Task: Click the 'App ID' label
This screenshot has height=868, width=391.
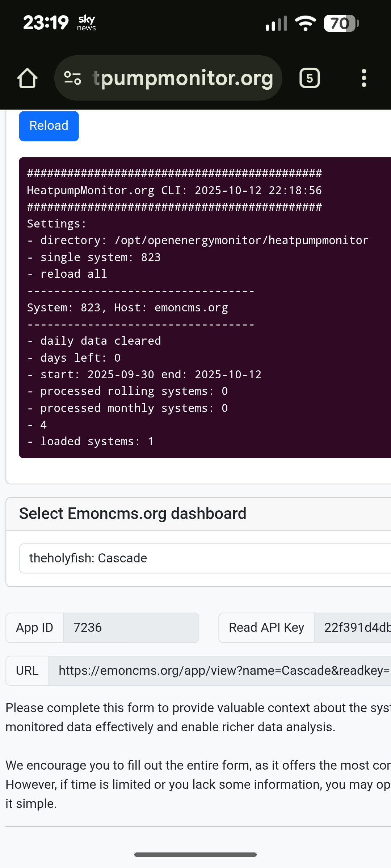Action: (x=34, y=627)
